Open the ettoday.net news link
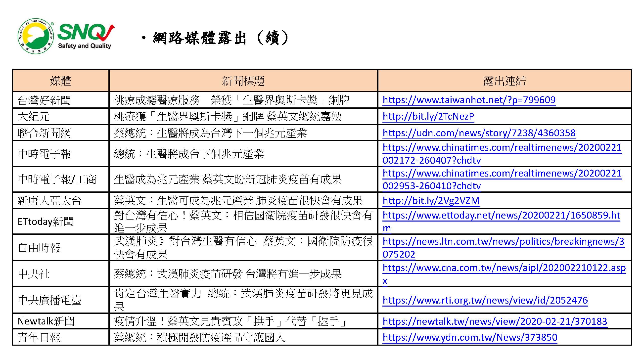The width and height of the screenshot is (644, 361). coord(501,222)
